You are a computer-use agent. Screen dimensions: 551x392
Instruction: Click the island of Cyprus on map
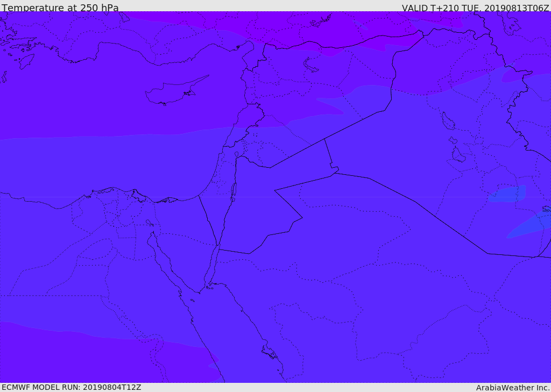(x=176, y=90)
